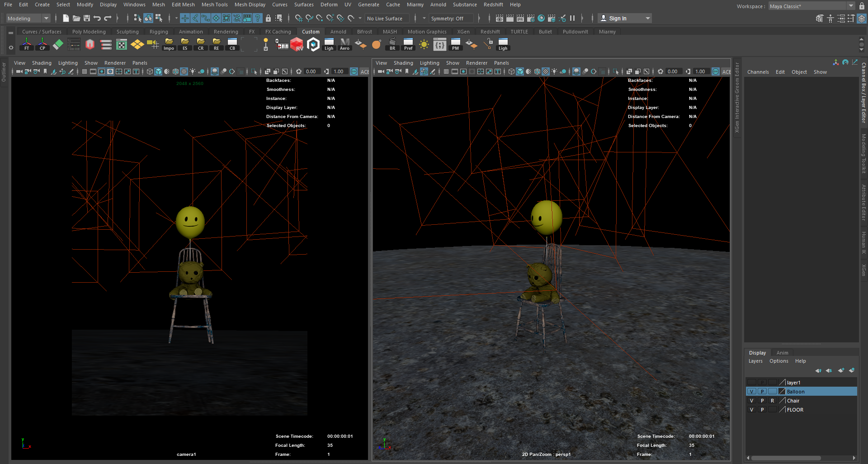Click the Aero shelf icon

344,44
